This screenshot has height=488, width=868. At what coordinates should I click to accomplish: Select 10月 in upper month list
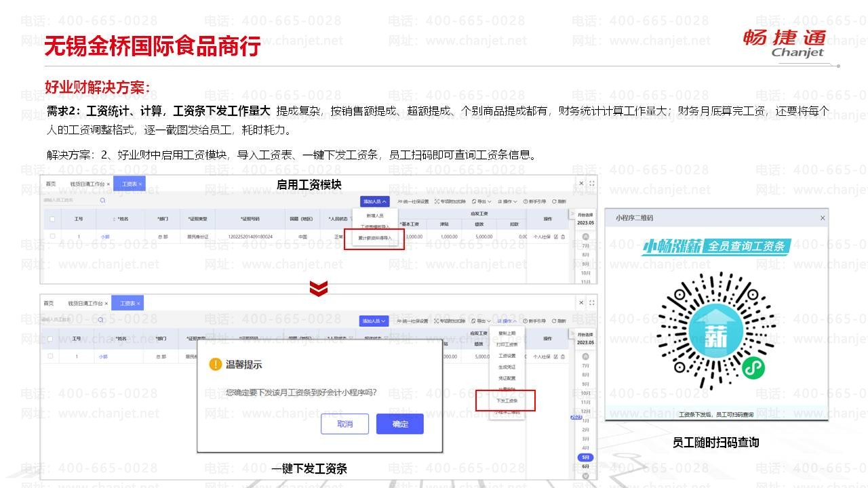(585, 273)
